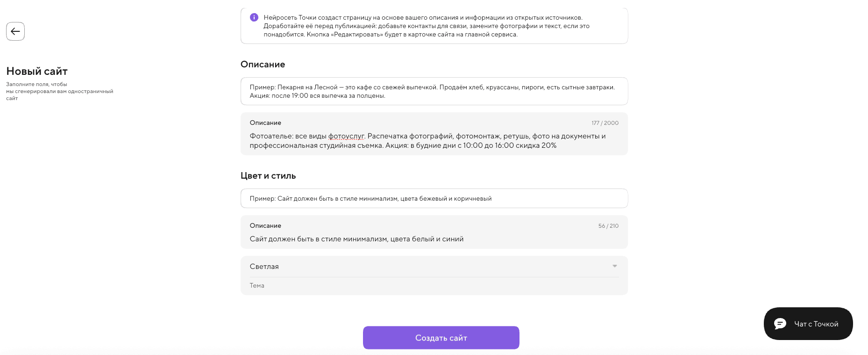This screenshot has height=355, width=868.
Task: Click the Тема field label
Action: click(257, 285)
